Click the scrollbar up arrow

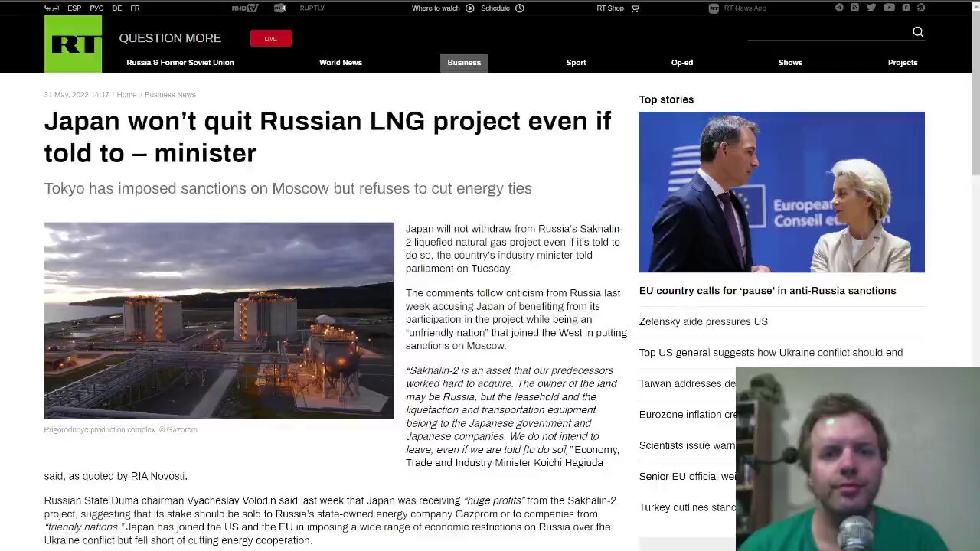click(975, 6)
